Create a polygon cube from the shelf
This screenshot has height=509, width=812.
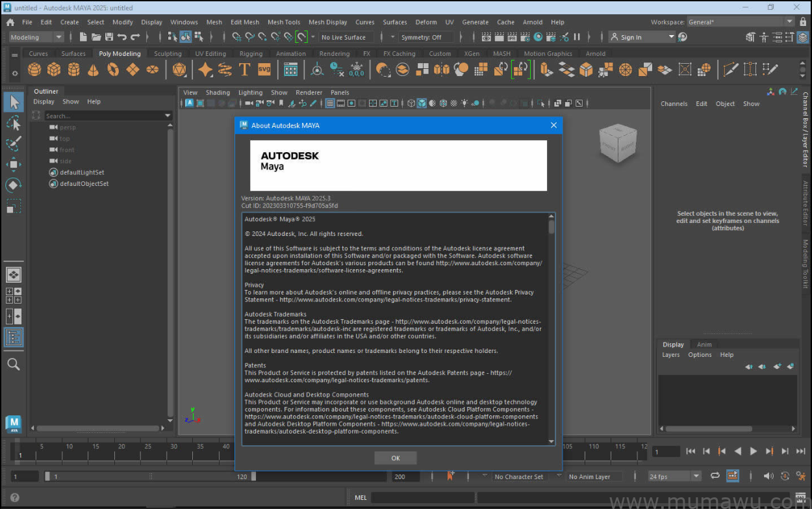[54, 70]
